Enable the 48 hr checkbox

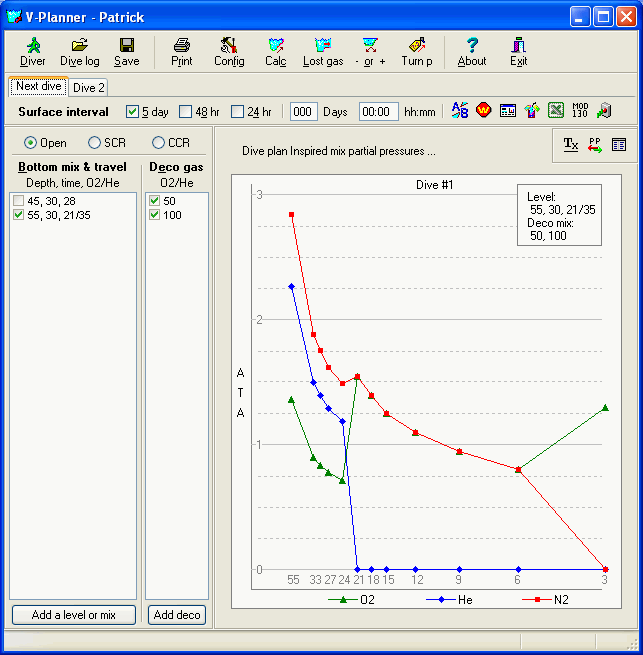click(185, 112)
